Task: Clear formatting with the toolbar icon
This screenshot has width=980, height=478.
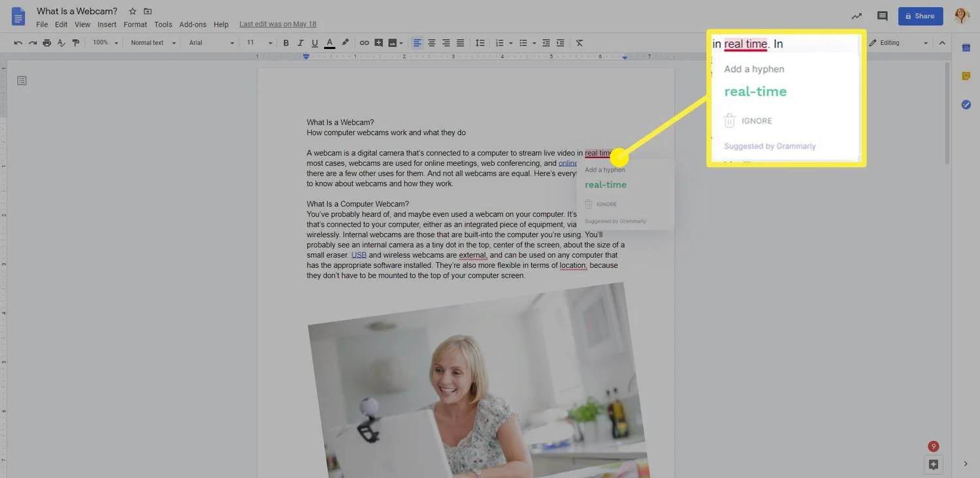Action: click(578, 42)
